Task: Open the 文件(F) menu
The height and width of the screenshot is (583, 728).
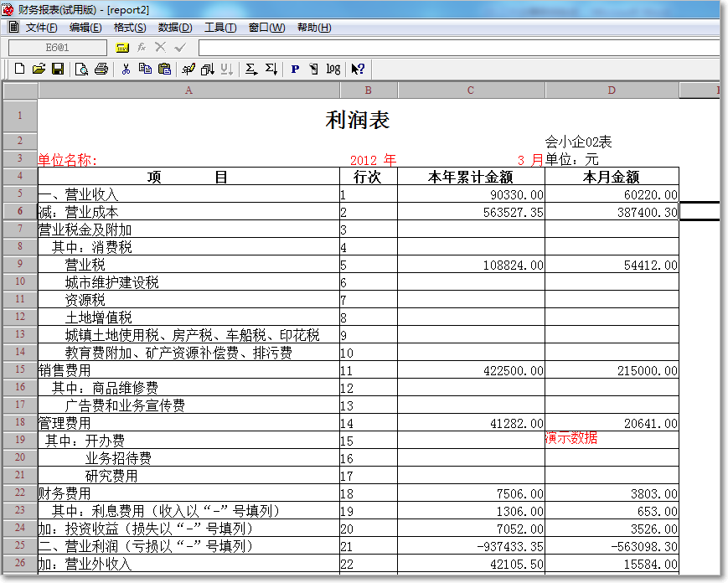Action: tap(41, 28)
